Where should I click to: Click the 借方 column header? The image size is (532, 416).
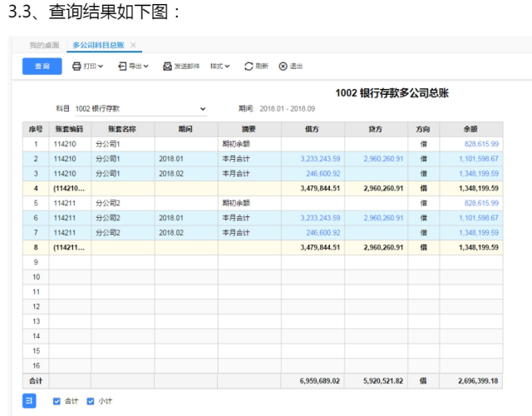click(x=312, y=129)
